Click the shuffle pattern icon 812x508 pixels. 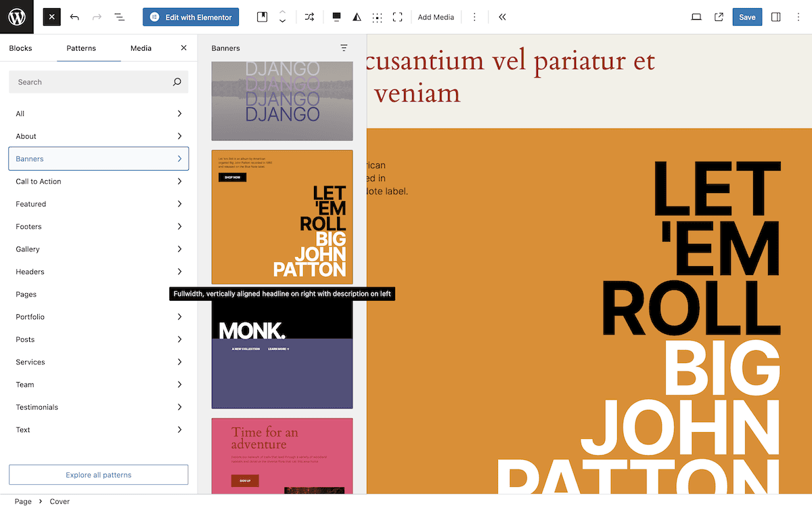(309, 17)
